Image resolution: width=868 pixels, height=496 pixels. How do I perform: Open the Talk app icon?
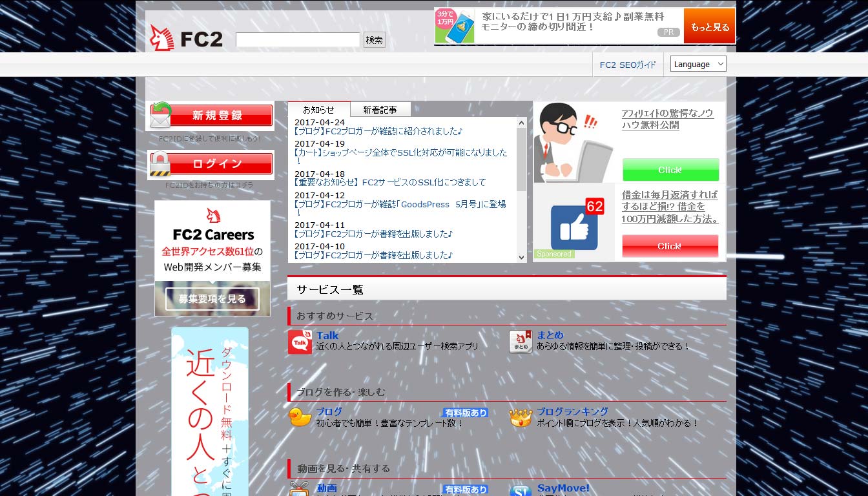[x=300, y=342]
